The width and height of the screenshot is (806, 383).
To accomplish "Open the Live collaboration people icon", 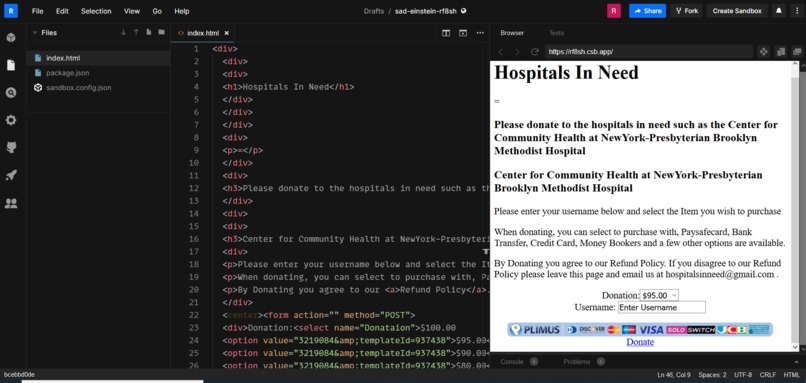I will pos(11,203).
